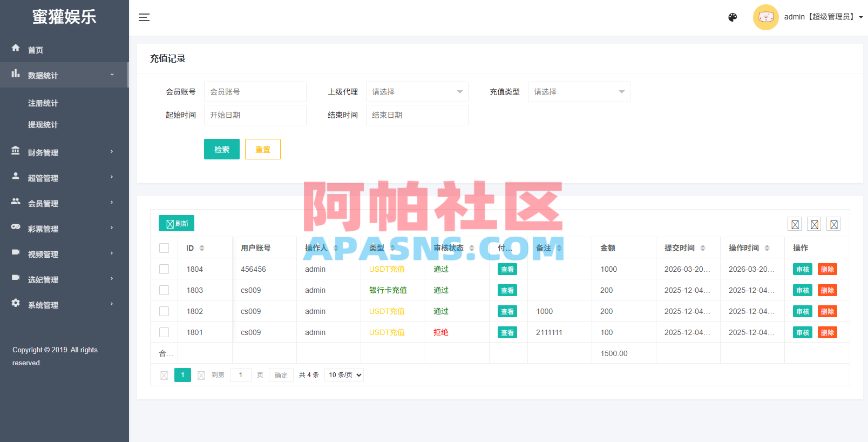The image size is (868, 442).
Task: Collapse the 数据统计 sidebar menu
Action: [64, 75]
